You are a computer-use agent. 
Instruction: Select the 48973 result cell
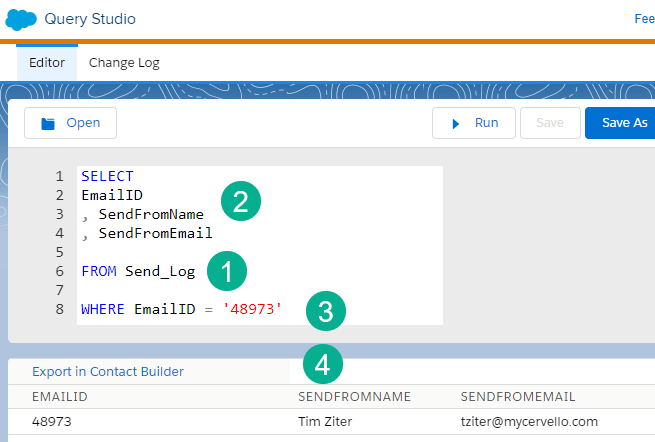[x=51, y=421]
